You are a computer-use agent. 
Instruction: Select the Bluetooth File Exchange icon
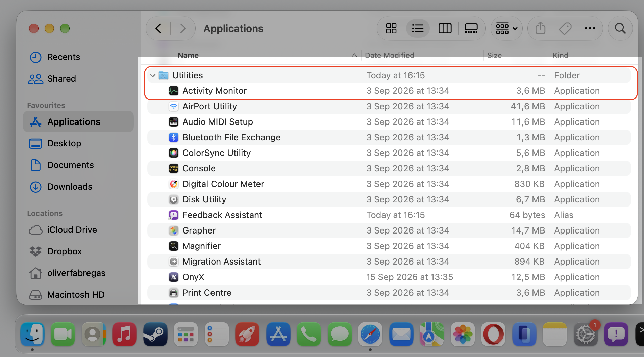(174, 137)
